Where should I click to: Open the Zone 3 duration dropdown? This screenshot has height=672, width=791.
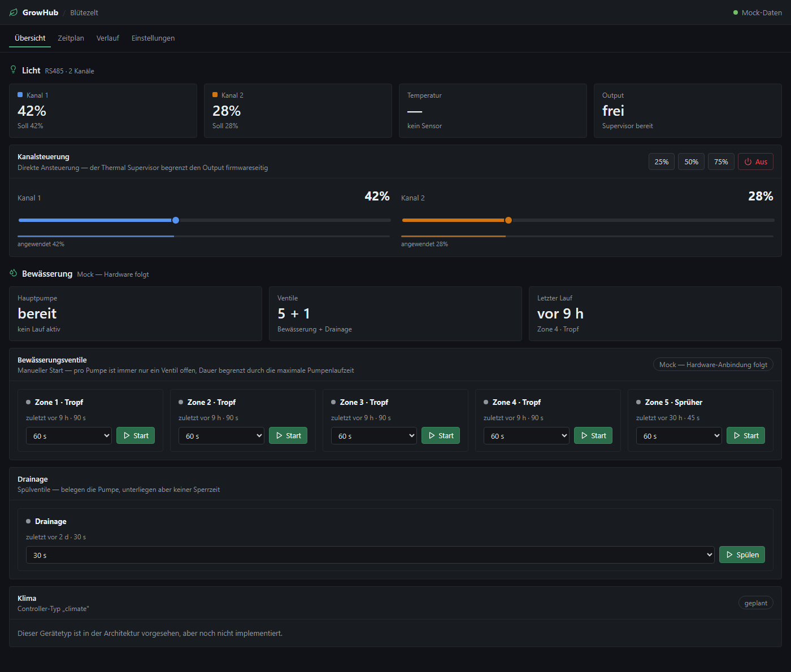(374, 436)
